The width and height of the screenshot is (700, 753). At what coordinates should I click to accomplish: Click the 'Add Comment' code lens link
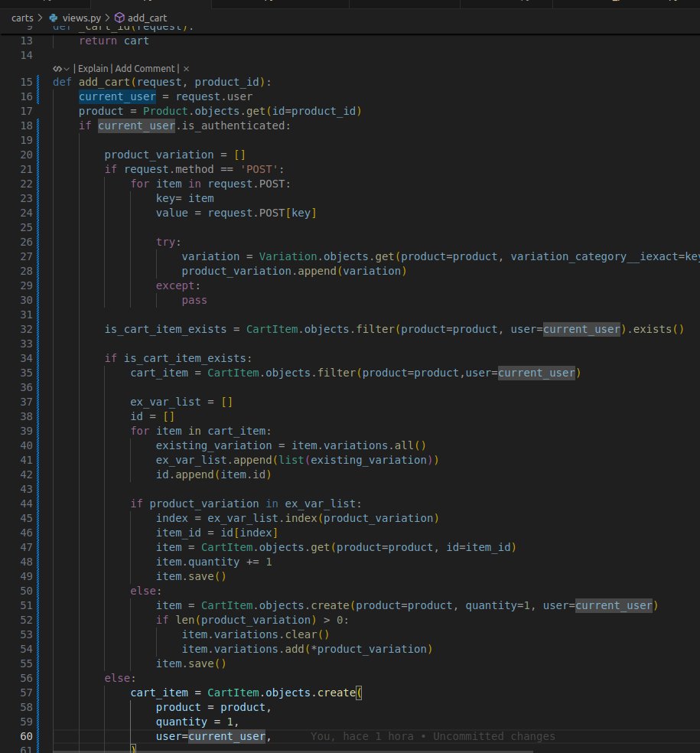click(145, 69)
